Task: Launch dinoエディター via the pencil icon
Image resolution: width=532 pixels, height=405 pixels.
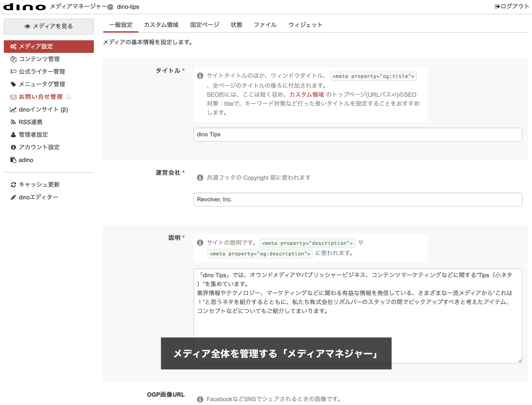Action: coord(38,197)
